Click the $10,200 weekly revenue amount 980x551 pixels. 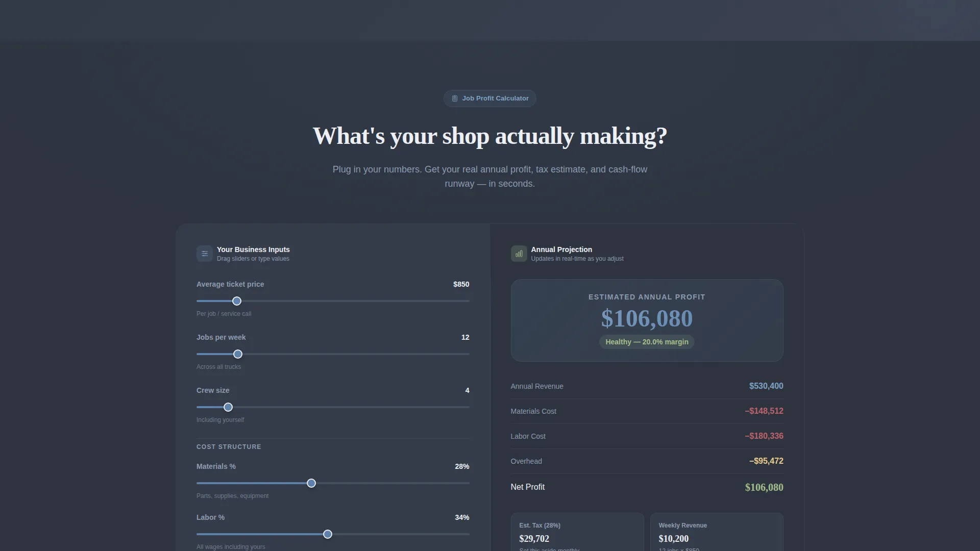pos(673,539)
